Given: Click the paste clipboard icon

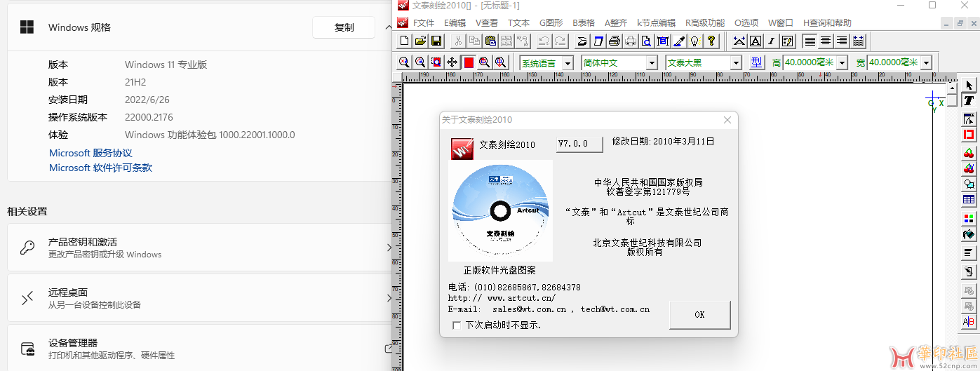Looking at the screenshot, I should tap(491, 41).
